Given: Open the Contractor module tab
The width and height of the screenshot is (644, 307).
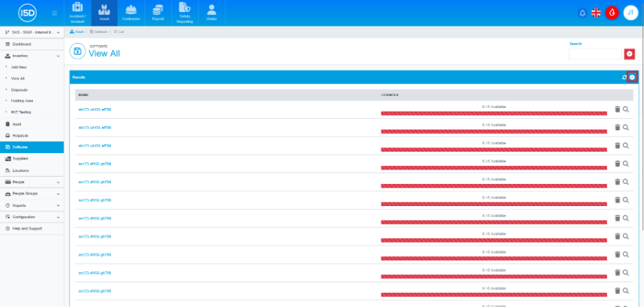Looking at the screenshot, I should click(x=132, y=13).
